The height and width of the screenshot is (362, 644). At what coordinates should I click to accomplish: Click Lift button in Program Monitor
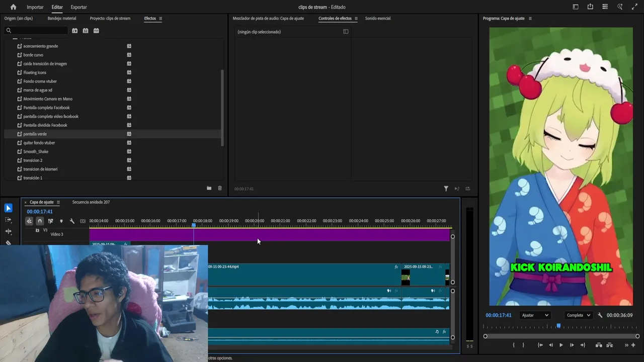tap(599, 345)
